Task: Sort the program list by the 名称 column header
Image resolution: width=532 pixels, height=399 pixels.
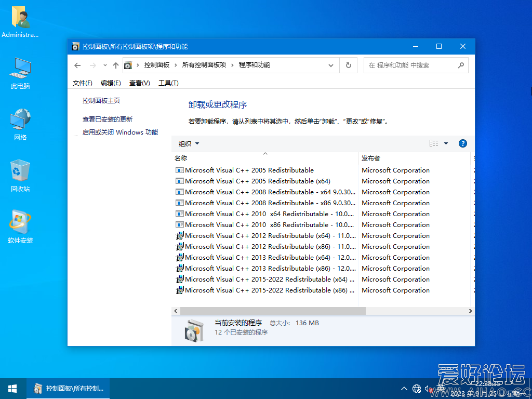Action: click(180, 158)
